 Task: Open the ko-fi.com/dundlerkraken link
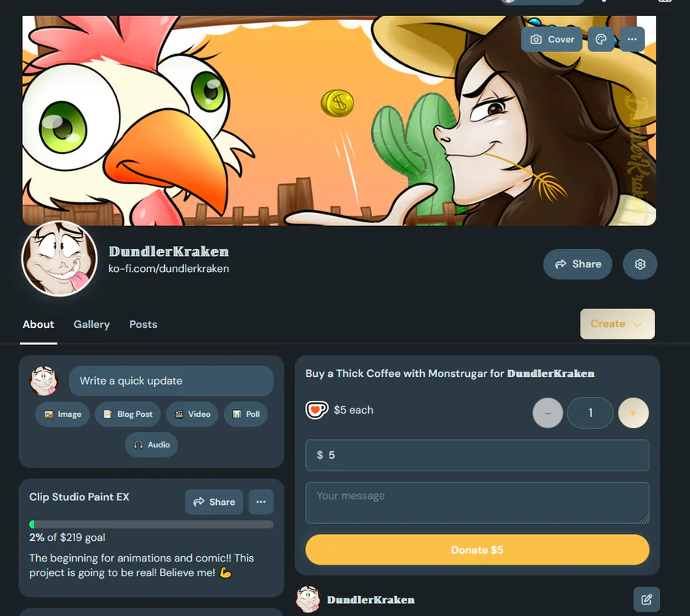click(169, 269)
